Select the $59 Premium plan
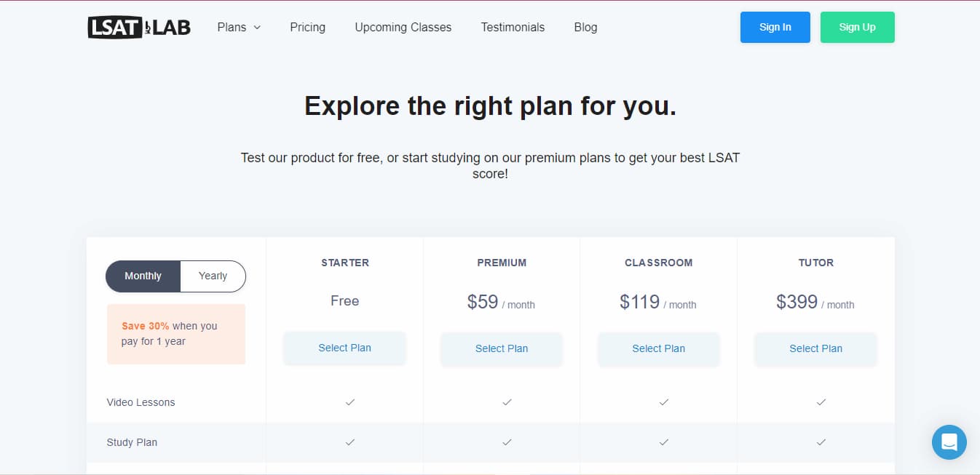 (x=502, y=348)
